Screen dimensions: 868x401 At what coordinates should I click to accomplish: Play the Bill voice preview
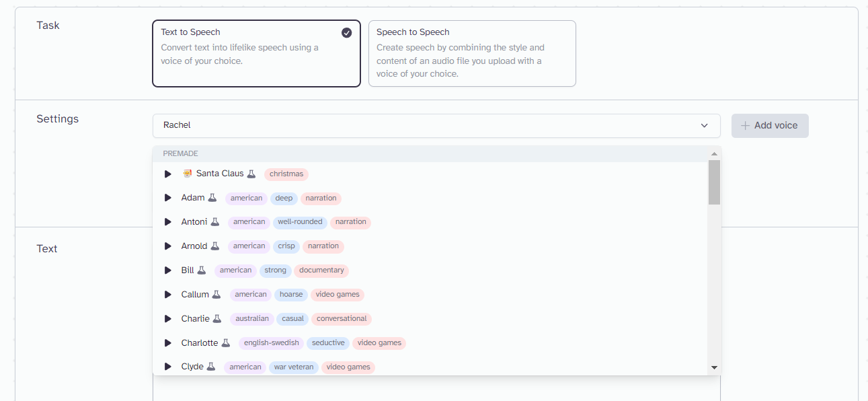coord(168,270)
